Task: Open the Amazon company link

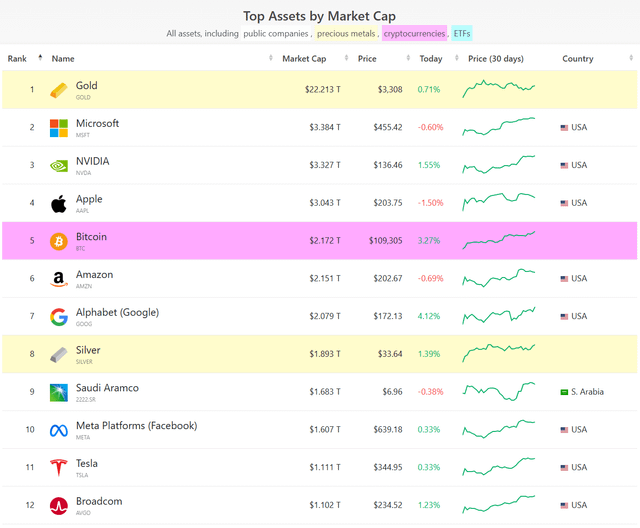Action: 94,275
